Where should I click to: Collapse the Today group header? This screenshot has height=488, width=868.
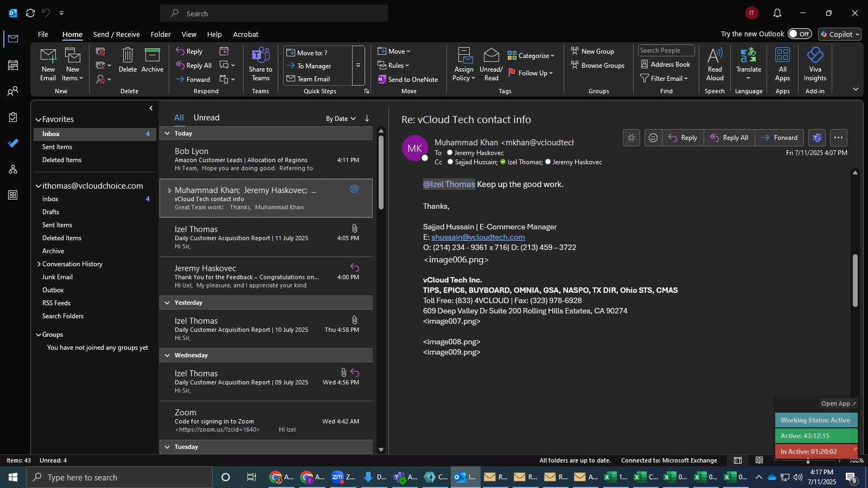(167, 133)
